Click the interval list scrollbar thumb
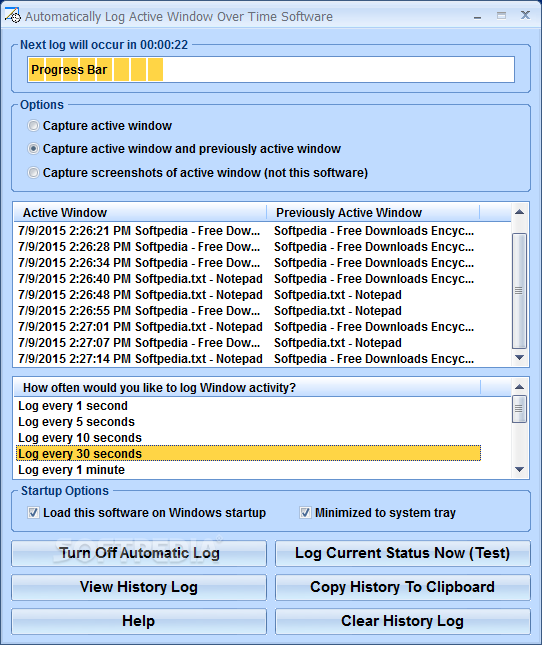The image size is (542, 645). [519, 409]
